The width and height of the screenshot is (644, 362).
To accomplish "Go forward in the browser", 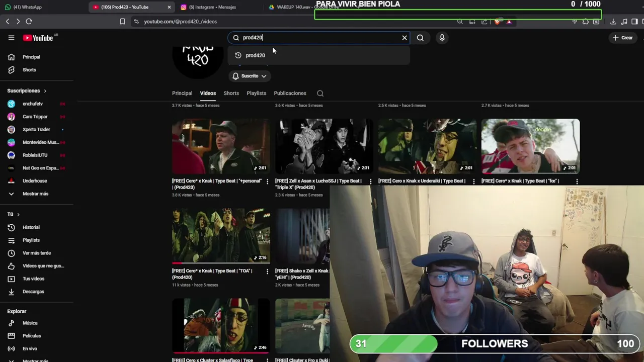I will [18, 22].
